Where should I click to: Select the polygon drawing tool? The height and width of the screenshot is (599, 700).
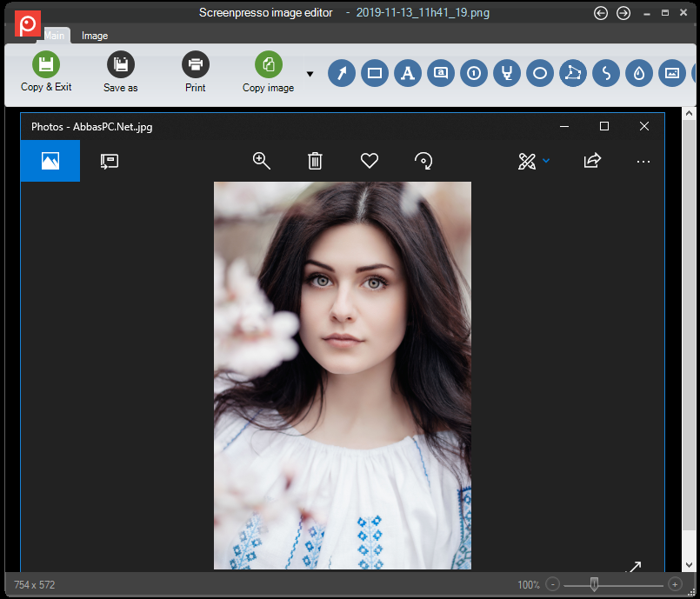pos(573,73)
